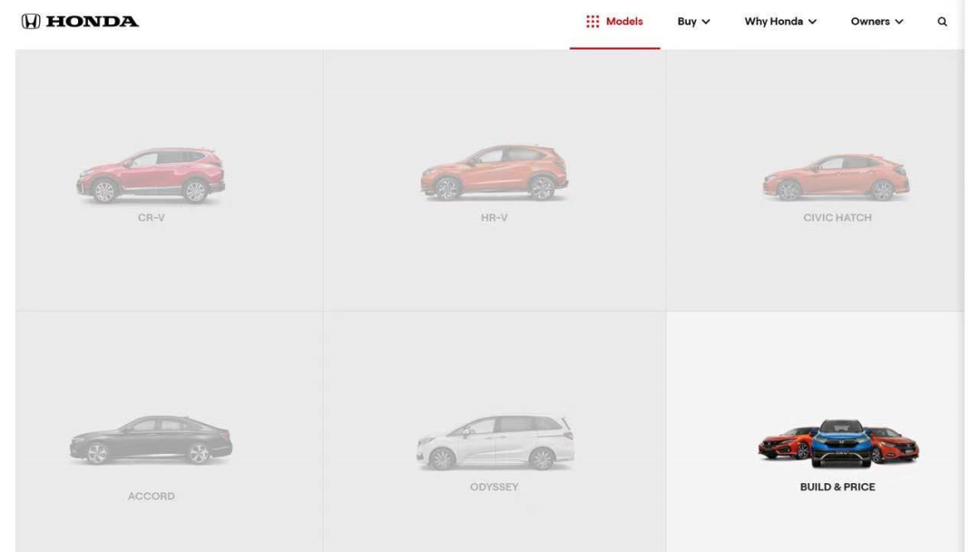Image resolution: width=980 pixels, height=552 pixels.
Task: Select the orange HR-V car image
Action: [494, 172]
